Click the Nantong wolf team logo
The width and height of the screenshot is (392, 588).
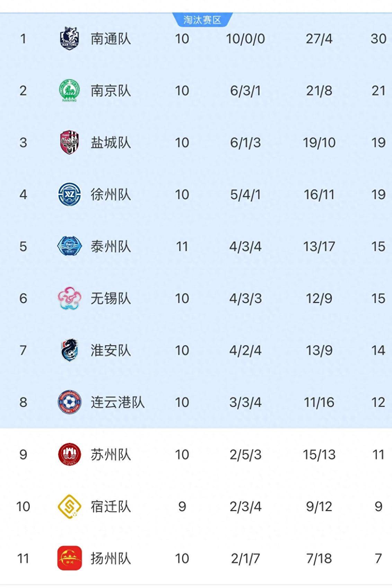coord(70,38)
